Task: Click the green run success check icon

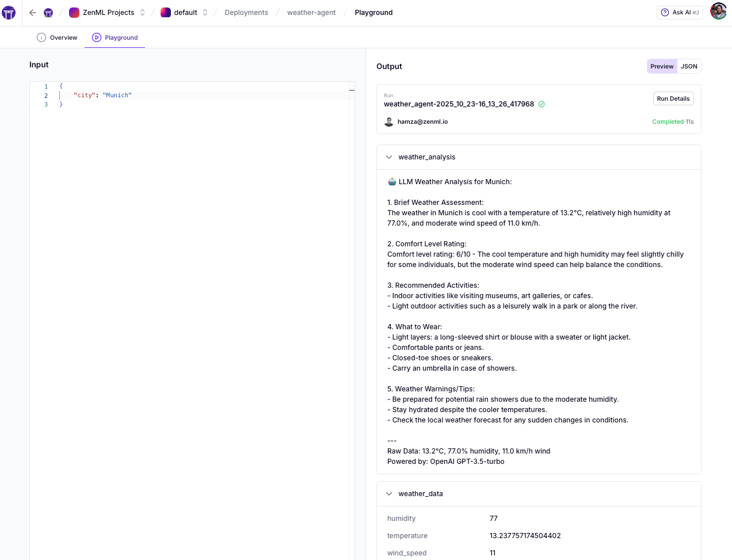Action: [x=542, y=104]
